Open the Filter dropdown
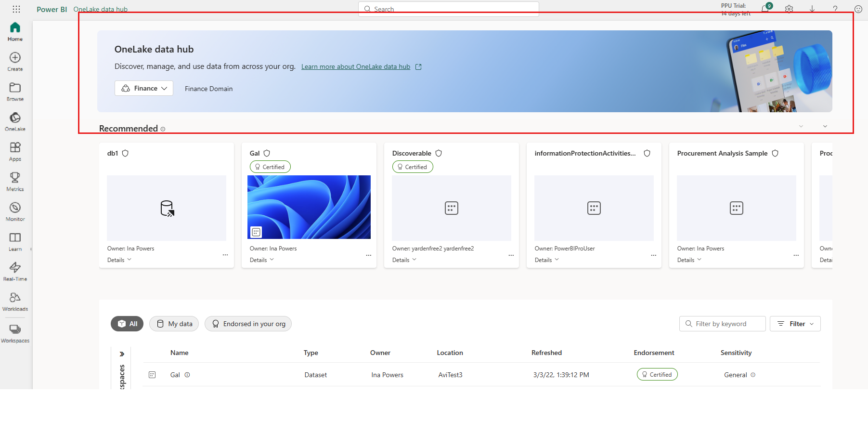The width and height of the screenshot is (868, 434). click(x=795, y=324)
